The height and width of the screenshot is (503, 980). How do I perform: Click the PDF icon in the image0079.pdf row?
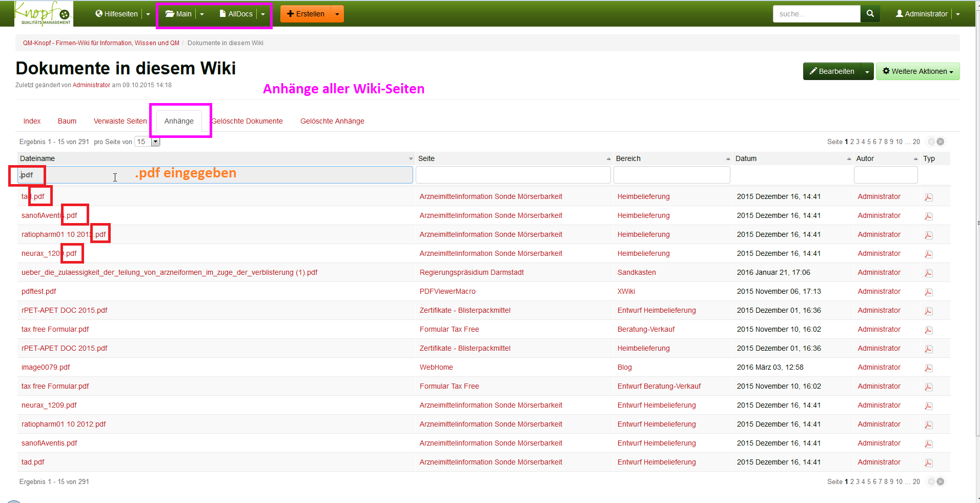[928, 368]
